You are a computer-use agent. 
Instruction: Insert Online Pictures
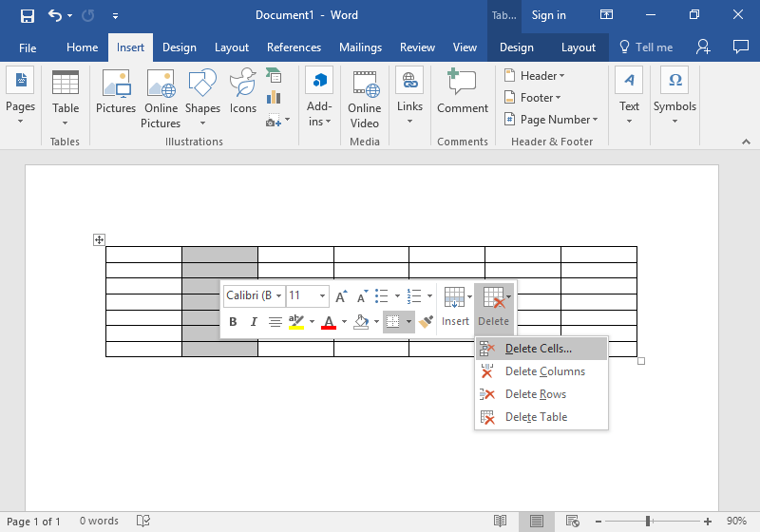coord(161,99)
